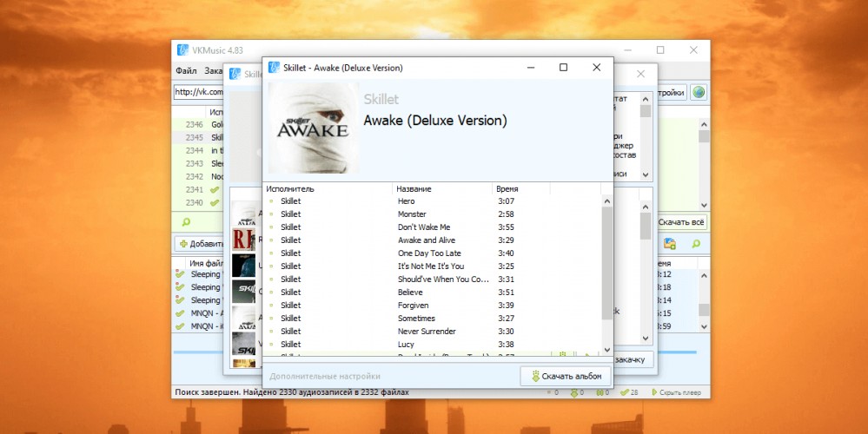Click the bullet icon beside Lucy
This screenshot has height=434, width=868.
(x=271, y=344)
